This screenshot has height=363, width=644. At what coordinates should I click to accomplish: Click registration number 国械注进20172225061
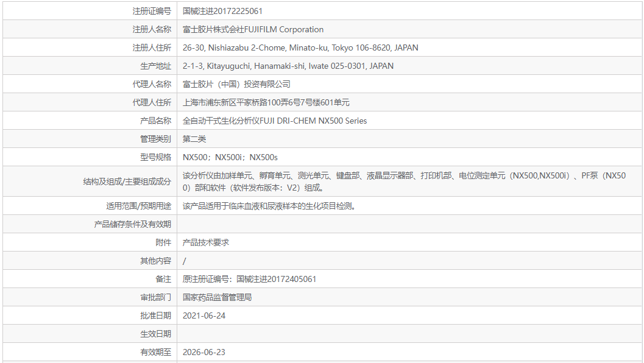(222, 11)
